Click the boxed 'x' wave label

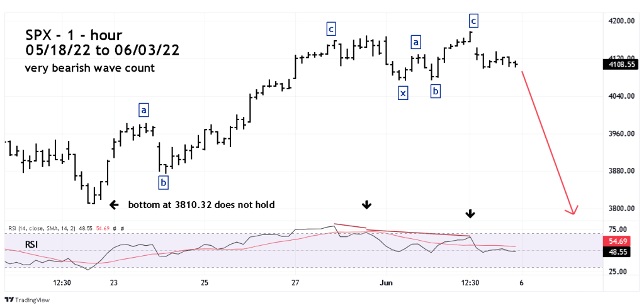click(x=402, y=93)
